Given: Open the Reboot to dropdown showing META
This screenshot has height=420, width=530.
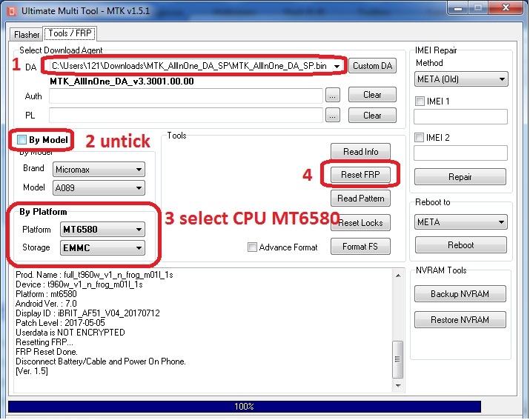Looking at the screenshot, I should coord(461,222).
